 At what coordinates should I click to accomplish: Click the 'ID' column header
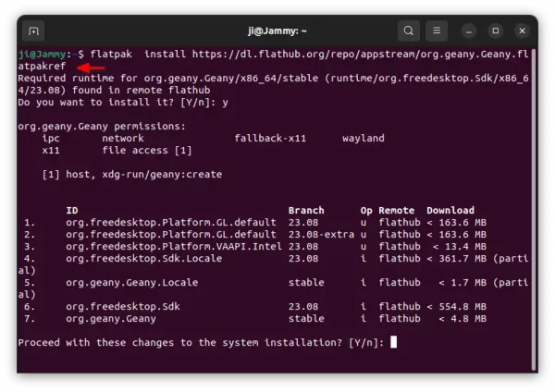click(x=72, y=211)
